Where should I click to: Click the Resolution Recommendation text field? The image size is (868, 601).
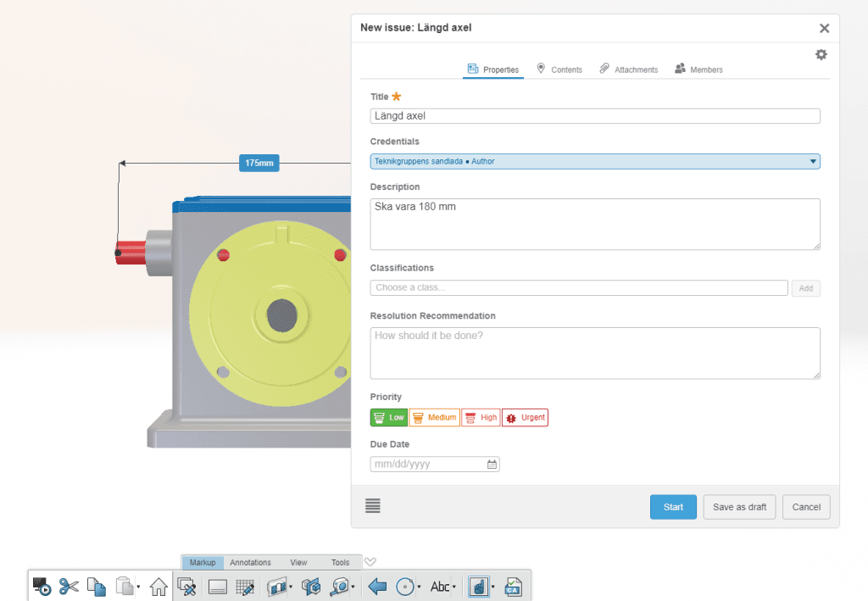tap(595, 353)
